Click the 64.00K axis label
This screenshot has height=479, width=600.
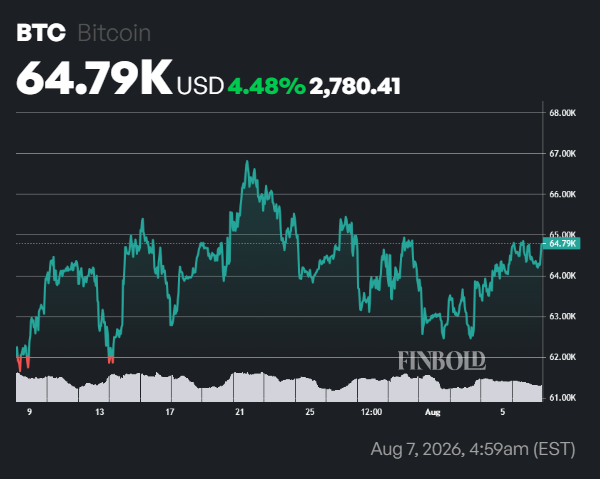click(x=562, y=276)
